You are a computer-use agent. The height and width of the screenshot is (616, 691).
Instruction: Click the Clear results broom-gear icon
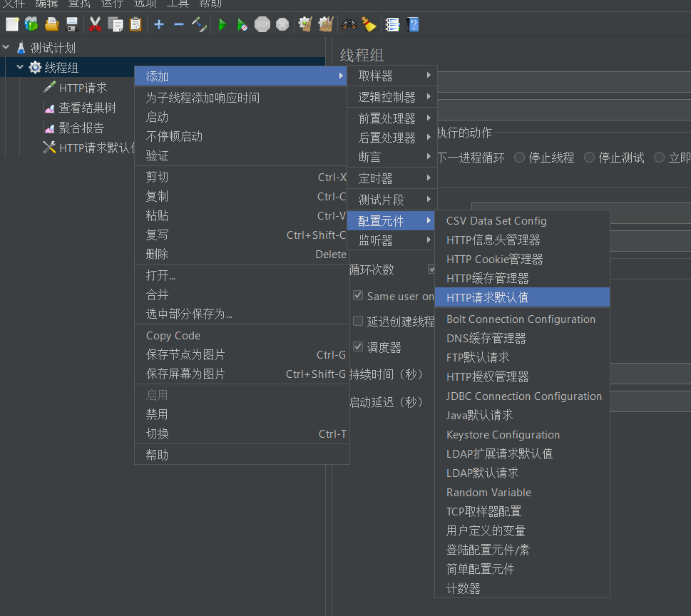tap(305, 24)
